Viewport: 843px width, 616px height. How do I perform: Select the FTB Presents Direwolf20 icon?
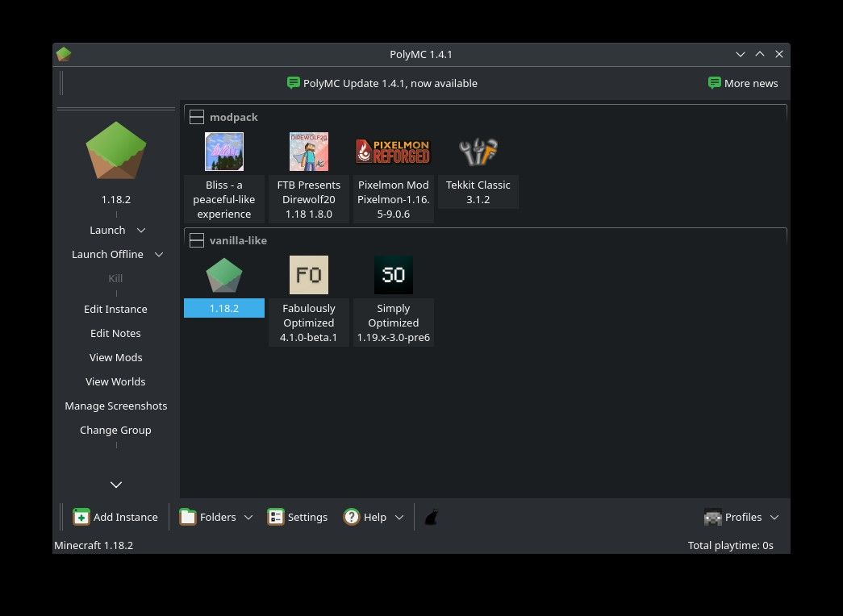coord(309,152)
